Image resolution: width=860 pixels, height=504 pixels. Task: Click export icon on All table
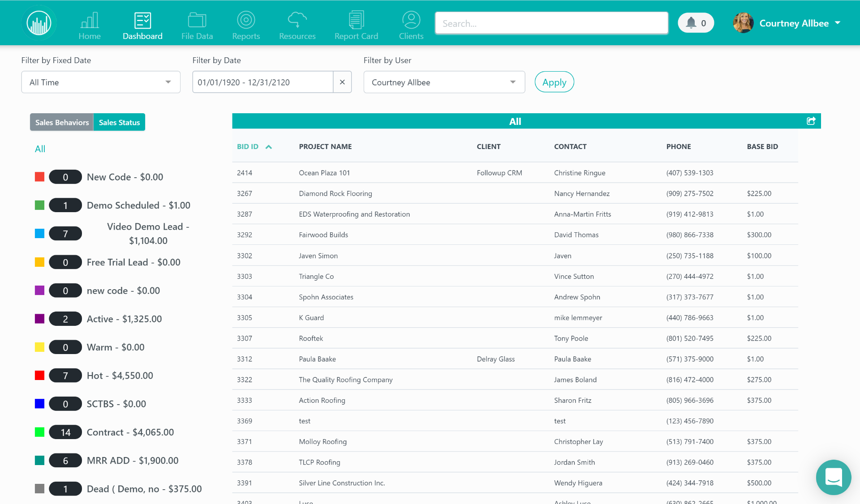(811, 121)
